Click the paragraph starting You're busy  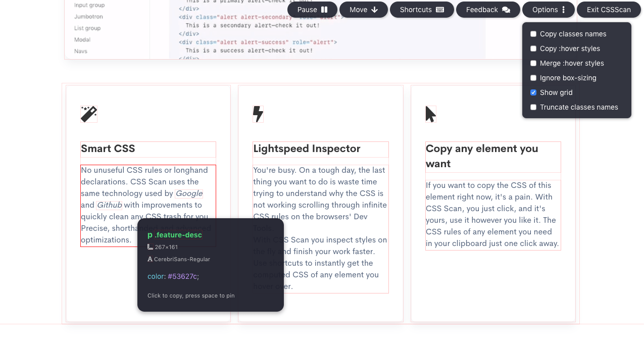(321, 228)
